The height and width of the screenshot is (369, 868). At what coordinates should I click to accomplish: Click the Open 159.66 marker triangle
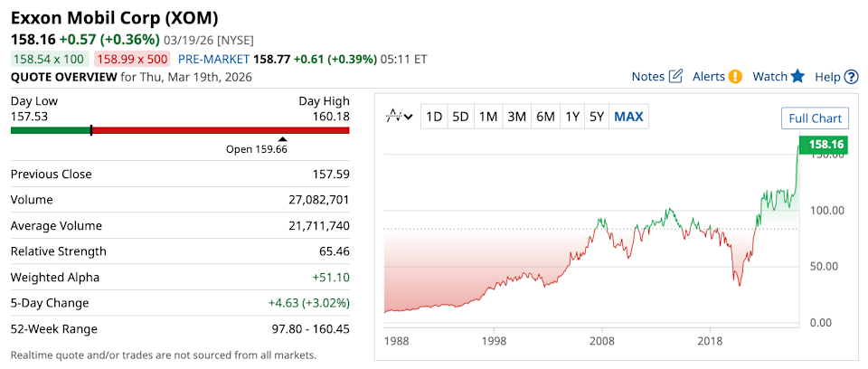[283, 139]
